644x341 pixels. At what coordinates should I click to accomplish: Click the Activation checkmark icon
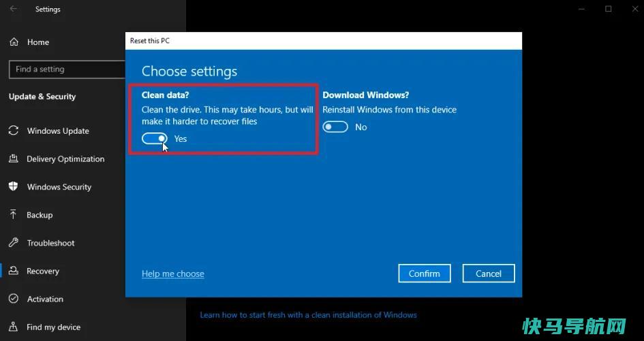click(14, 299)
